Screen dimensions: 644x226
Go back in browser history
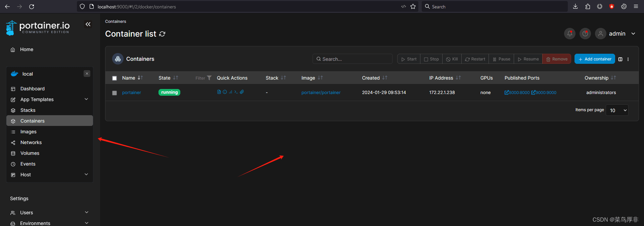click(x=7, y=6)
